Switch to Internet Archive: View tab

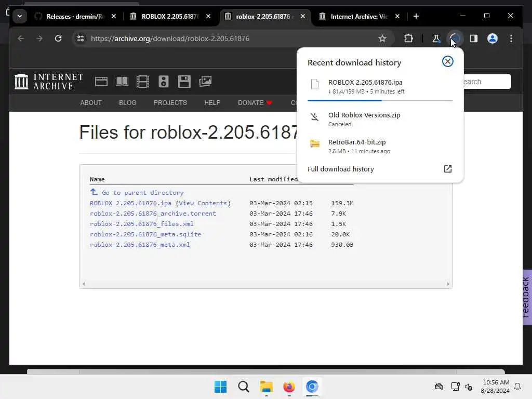point(358,16)
